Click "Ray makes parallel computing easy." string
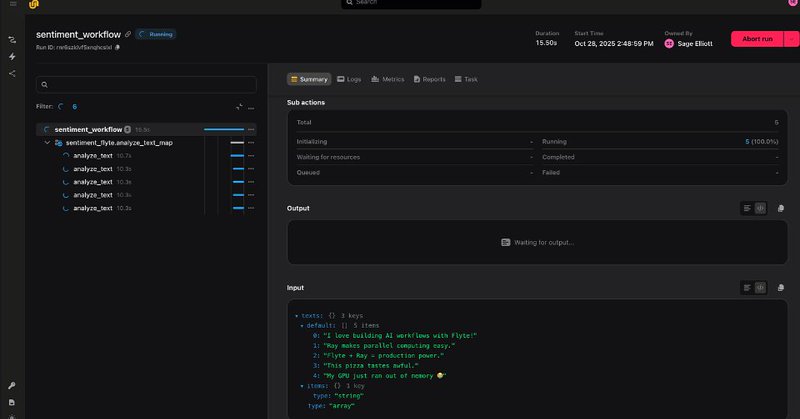This screenshot has height=419, width=800. click(389, 346)
